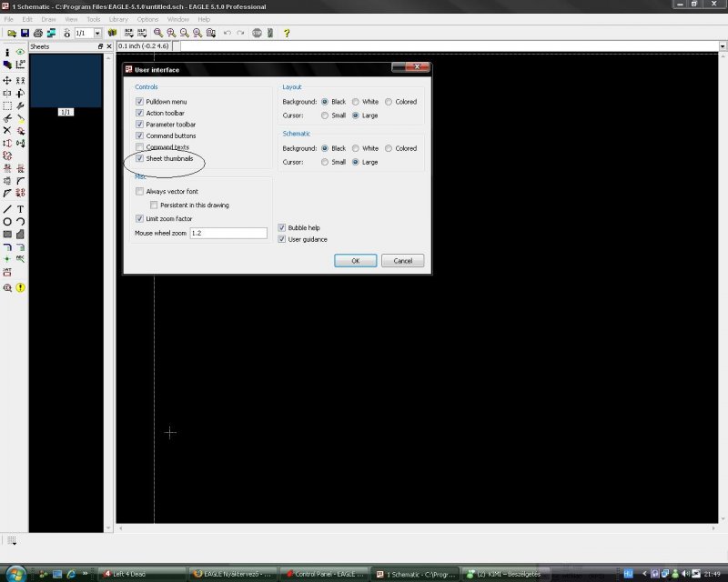728x582 pixels.
Task: Select the Wire line tool
Action: pos(7,209)
